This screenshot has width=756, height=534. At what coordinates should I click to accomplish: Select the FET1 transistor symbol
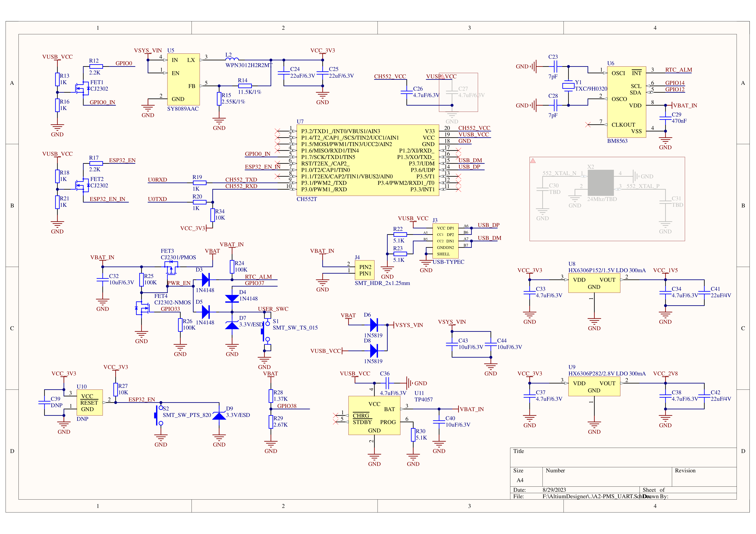tap(82, 88)
